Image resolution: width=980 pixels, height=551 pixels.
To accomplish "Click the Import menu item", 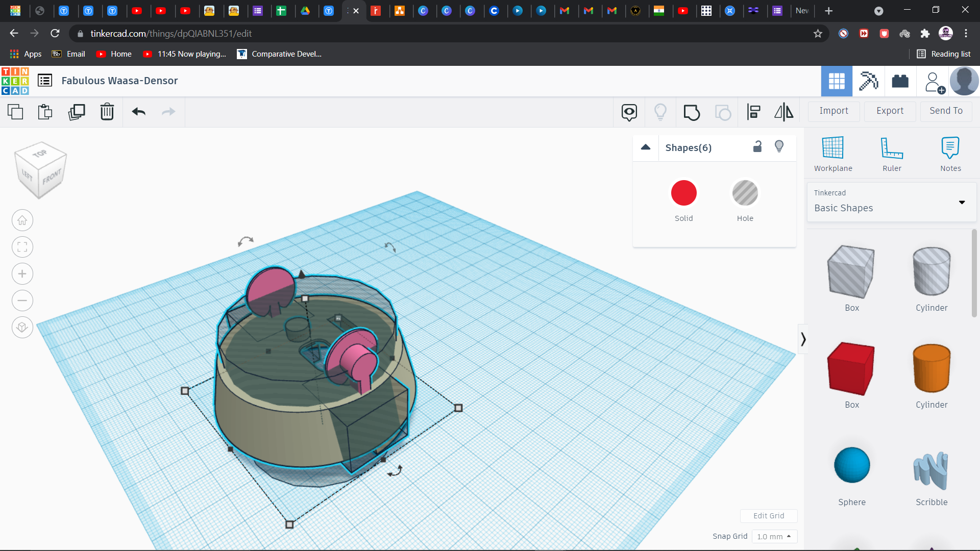I will point(835,110).
